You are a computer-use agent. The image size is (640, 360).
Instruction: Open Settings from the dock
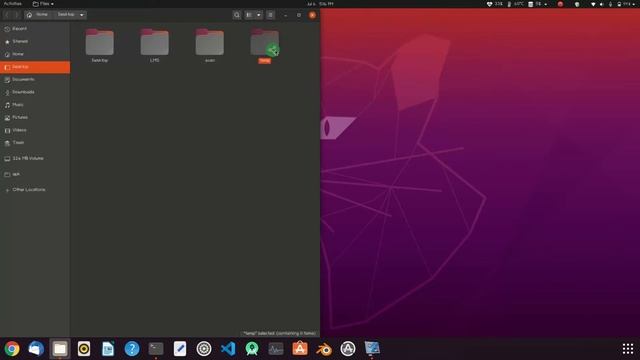pos(204,349)
